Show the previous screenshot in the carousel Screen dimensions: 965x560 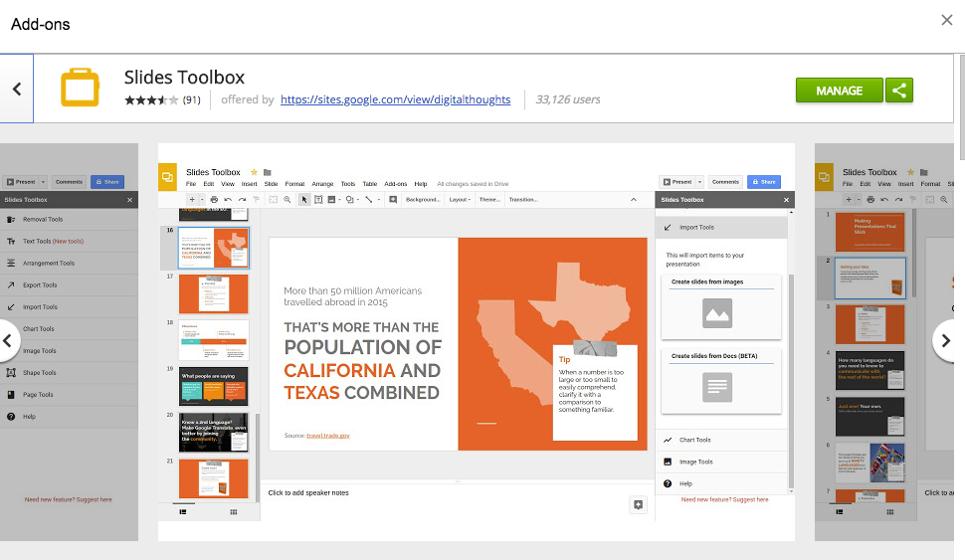coord(8,340)
